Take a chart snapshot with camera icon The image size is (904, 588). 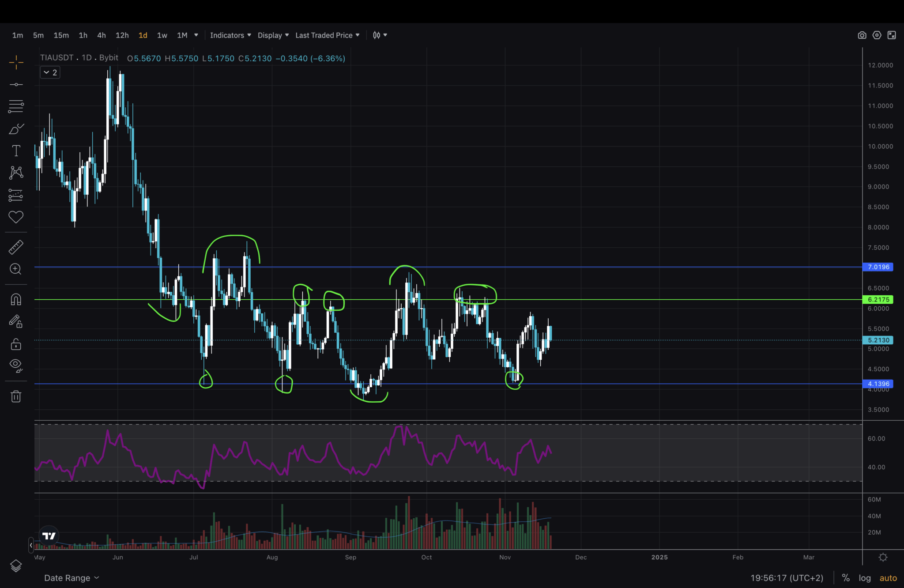tap(862, 35)
